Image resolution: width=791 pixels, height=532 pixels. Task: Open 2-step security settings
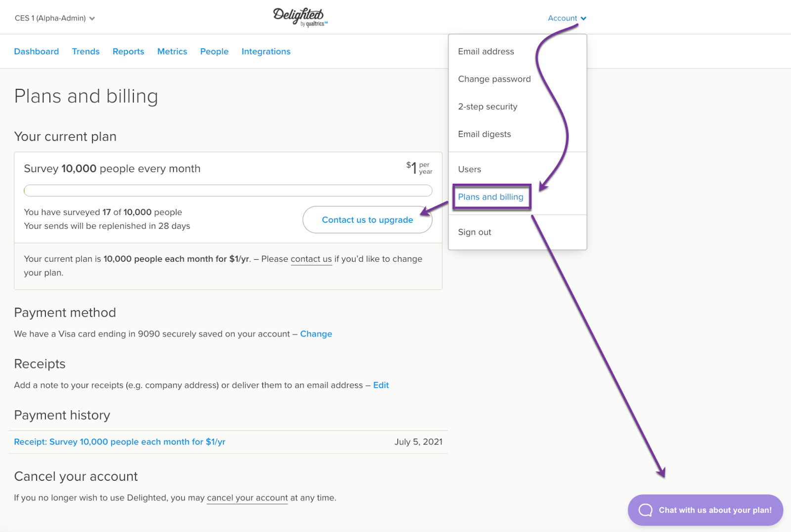tap(487, 107)
